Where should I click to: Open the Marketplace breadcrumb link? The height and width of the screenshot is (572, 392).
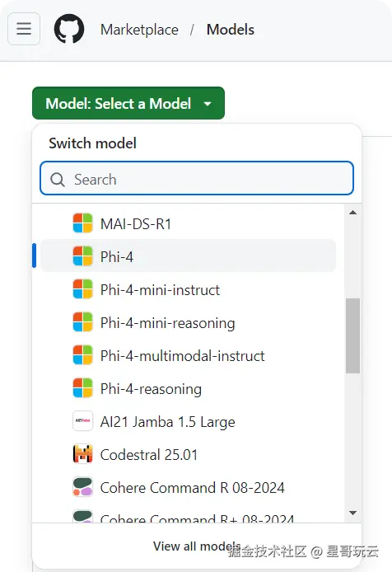pyautogui.click(x=140, y=30)
